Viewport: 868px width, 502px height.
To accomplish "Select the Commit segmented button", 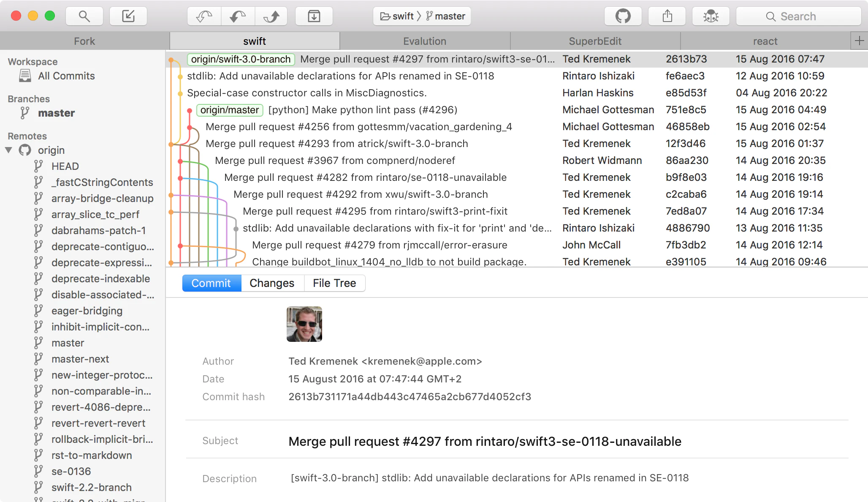I will [x=211, y=283].
